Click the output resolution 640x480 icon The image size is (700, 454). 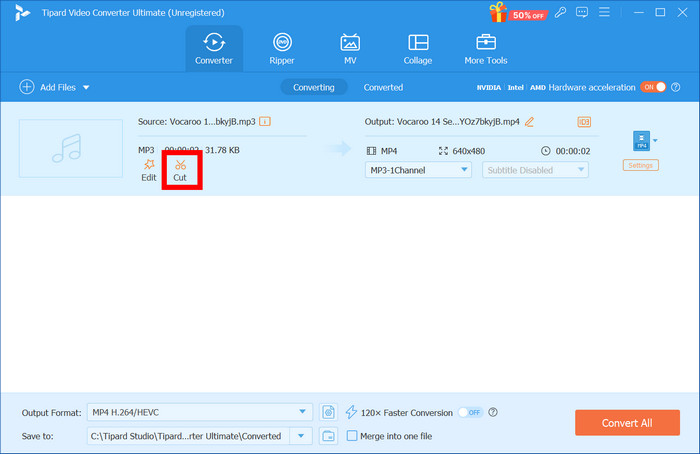443,151
